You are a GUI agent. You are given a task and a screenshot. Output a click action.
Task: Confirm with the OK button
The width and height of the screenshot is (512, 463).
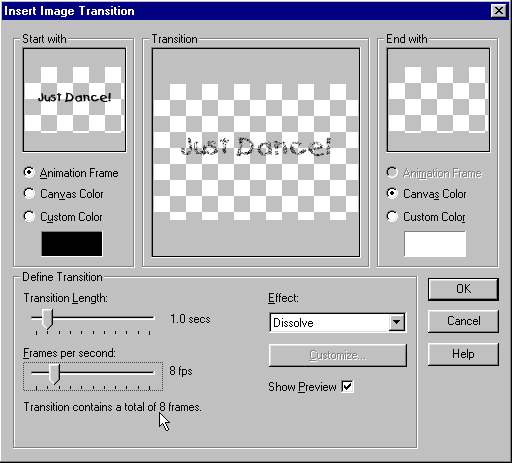click(463, 289)
